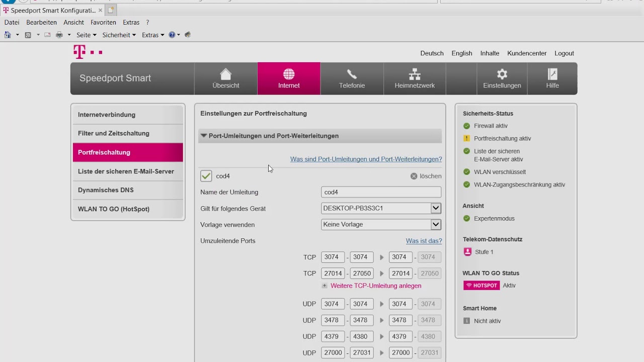Click the printer toolbar icon

pos(59,35)
